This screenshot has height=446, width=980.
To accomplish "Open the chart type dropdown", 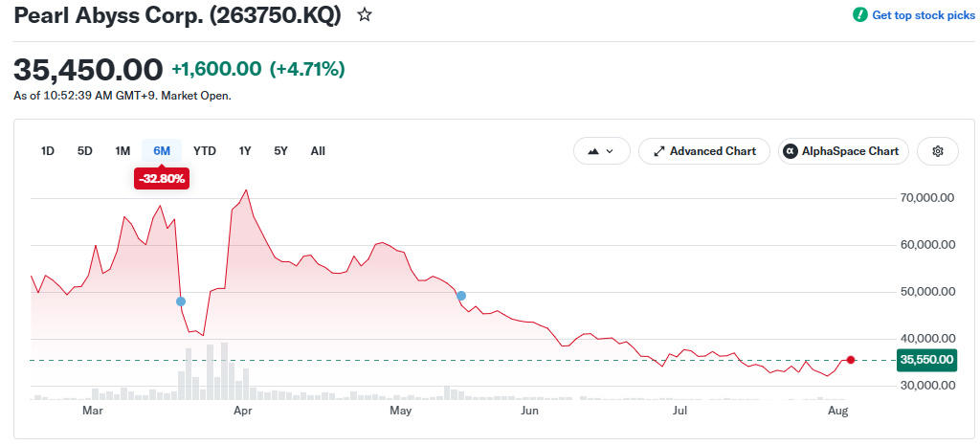I will [x=601, y=151].
